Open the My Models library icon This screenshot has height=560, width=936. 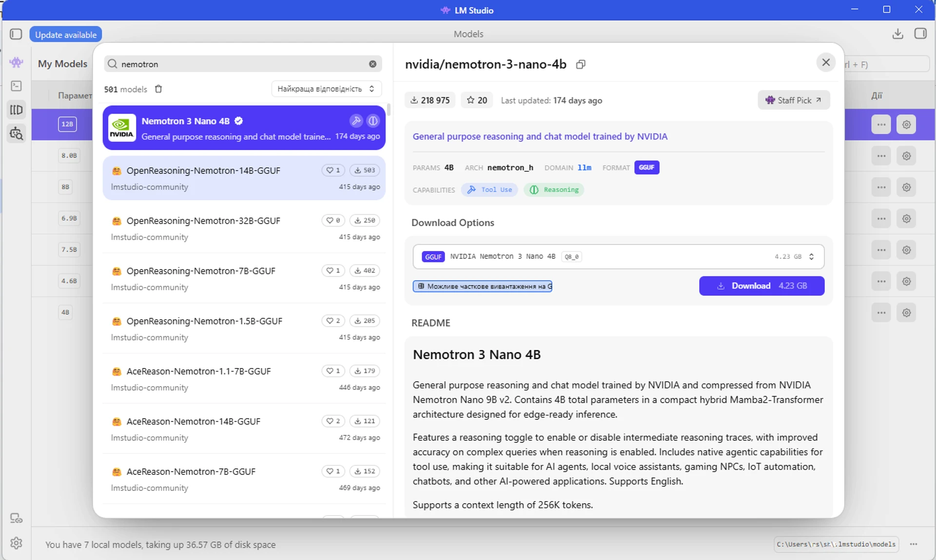[16, 110]
